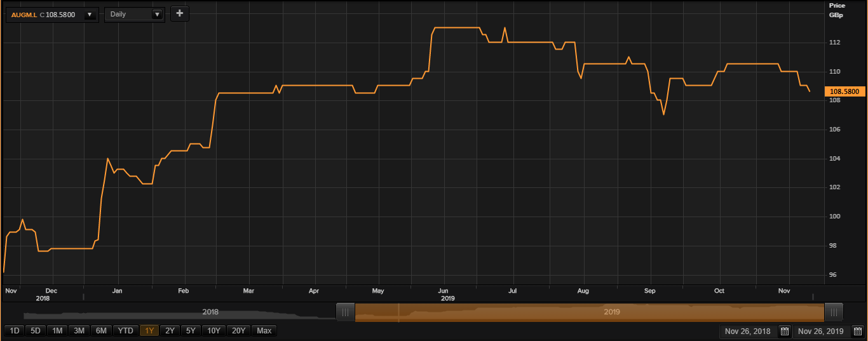Open the calendar picker for end date
This screenshot has width=868, height=341.
(x=857, y=331)
